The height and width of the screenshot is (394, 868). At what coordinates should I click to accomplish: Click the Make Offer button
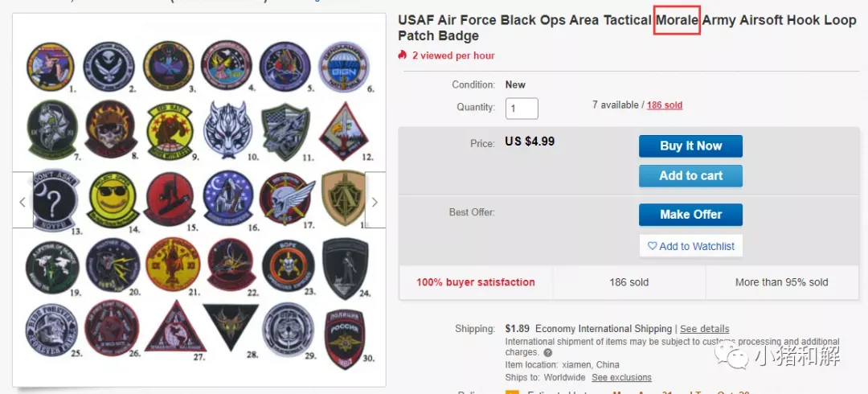click(690, 215)
